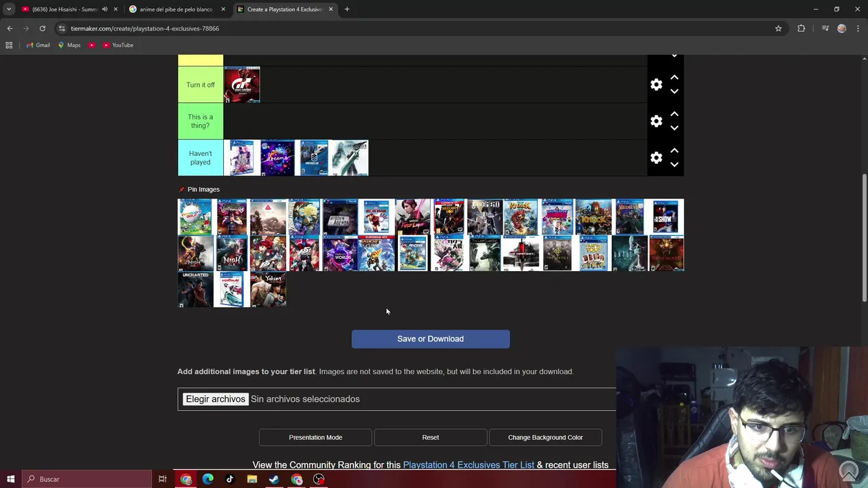Open Playstation 4 Exclusives Tier List link
This screenshot has height=488, width=868.
(469, 465)
